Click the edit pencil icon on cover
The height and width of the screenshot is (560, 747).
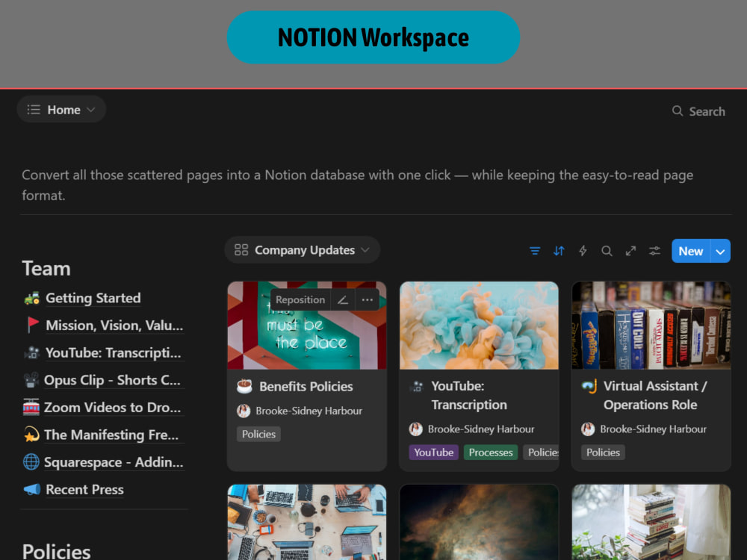pos(343,300)
